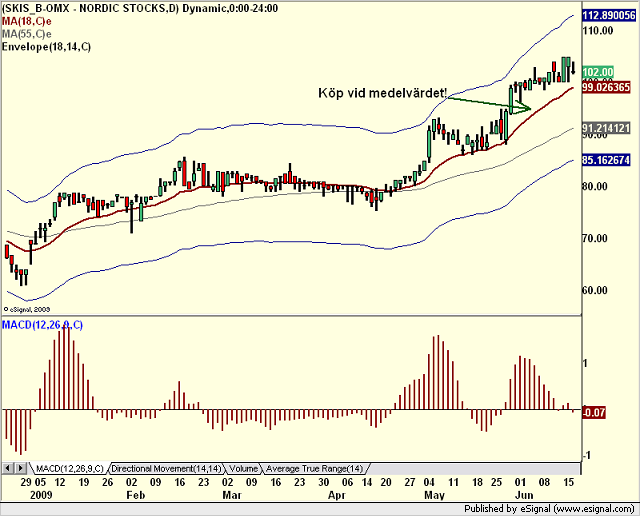Open the Volume indicator tab
Viewport: 640px width, 516px height.
[243, 468]
